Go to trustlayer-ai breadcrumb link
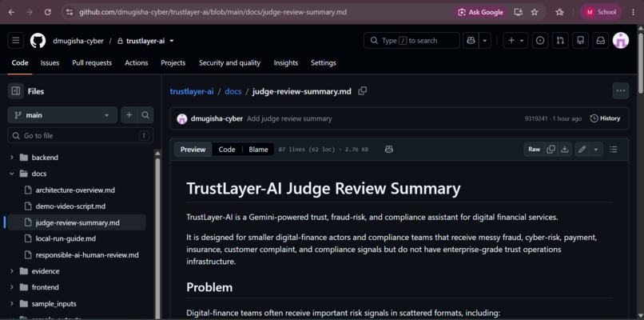644x320 pixels. [x=192, y=91]
